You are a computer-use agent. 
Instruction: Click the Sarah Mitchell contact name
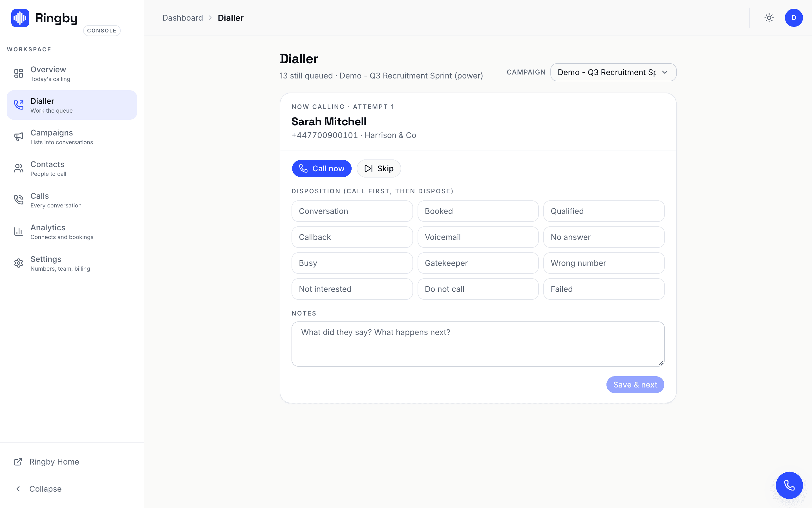pos(329,121)
